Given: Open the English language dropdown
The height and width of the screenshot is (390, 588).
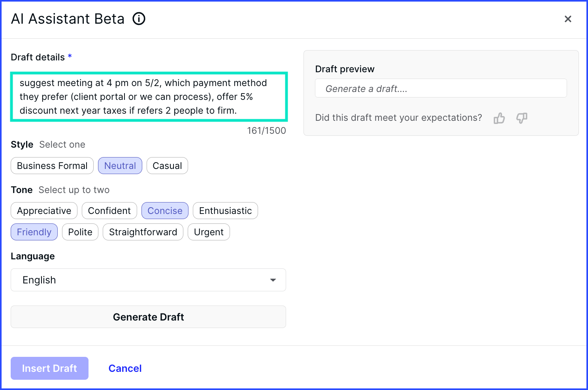Looking at the screenshot, I should click(x=148, y=280).
